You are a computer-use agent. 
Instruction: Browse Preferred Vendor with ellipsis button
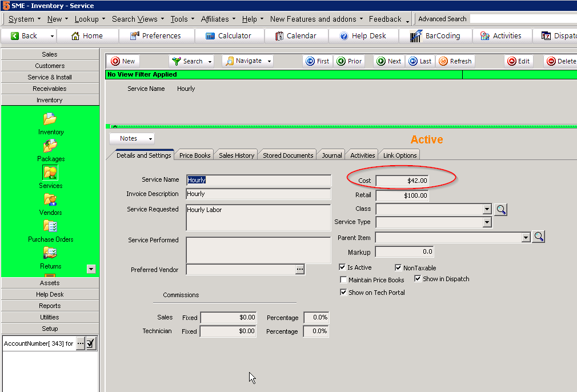pos(300,270)
